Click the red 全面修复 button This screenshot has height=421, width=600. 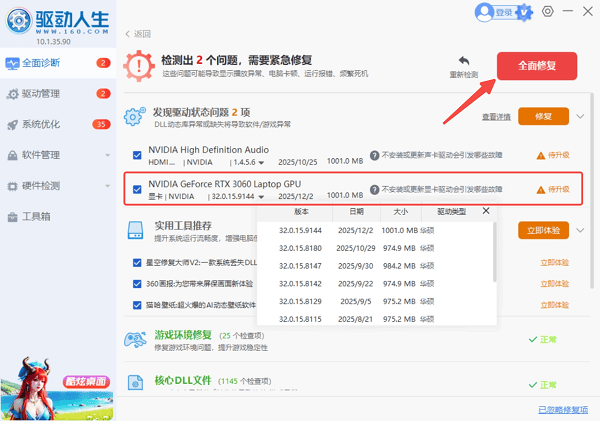coord(537,66)
